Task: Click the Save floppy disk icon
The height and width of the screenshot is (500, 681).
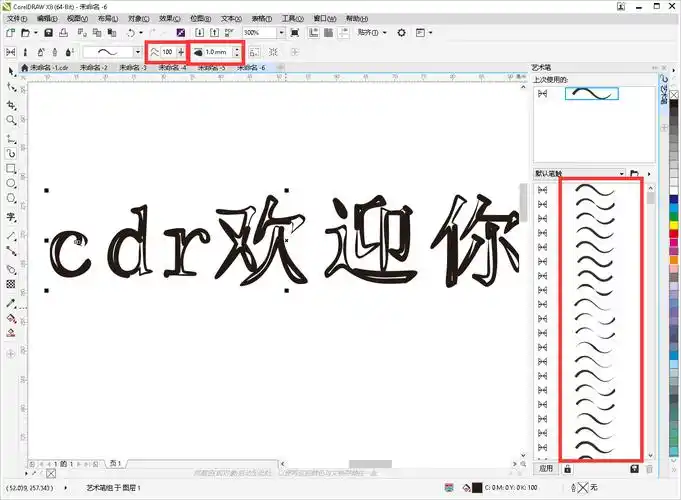Action: pyautogui.click(x=49, y=33)
